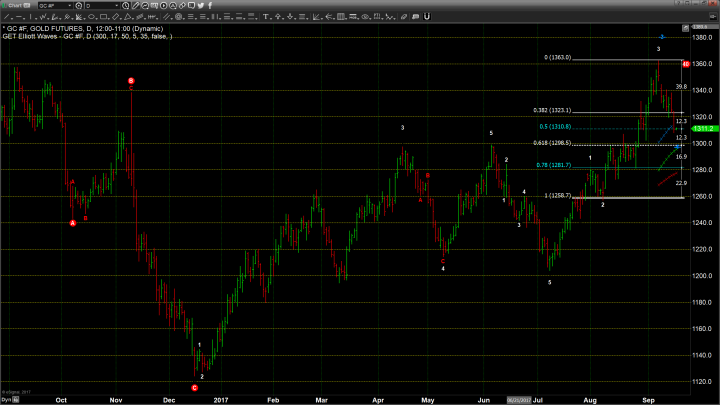The height and width of the screenshot is (405, 720).
Task: Select the 0.382 (1323.1) Fibonacci level label
Action: tap(552, 110)
